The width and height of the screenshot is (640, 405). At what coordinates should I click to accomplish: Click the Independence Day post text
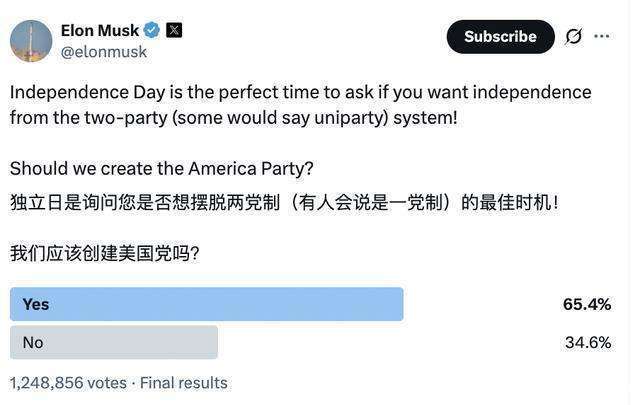tap(300, 104)
